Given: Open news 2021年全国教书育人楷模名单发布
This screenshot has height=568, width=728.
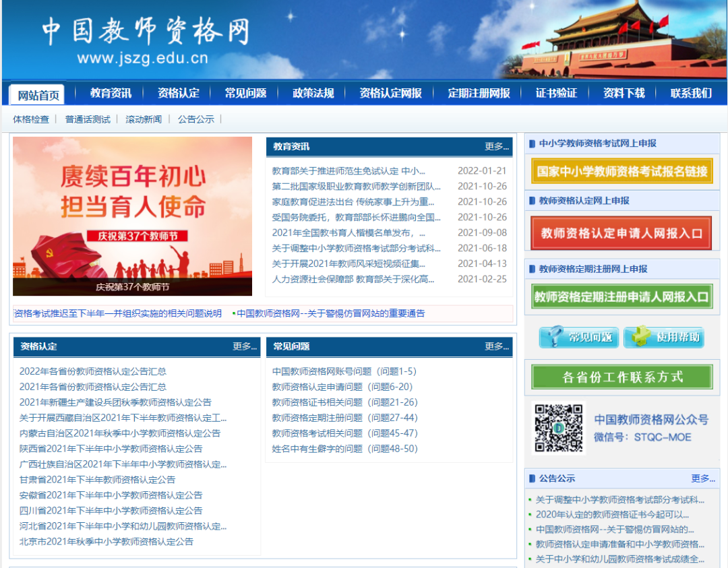Looking at the screenshot, I should pos(348,232).
